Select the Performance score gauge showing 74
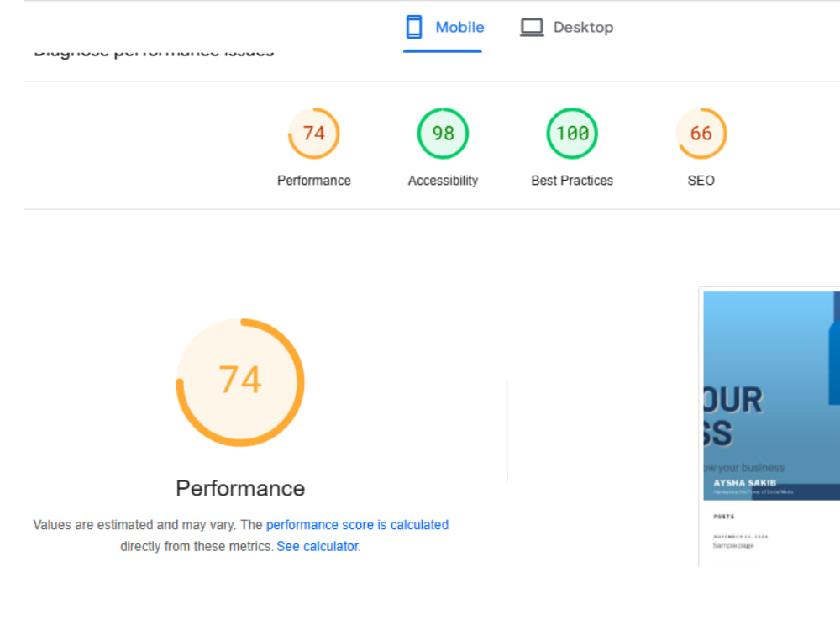 (314, 134)
